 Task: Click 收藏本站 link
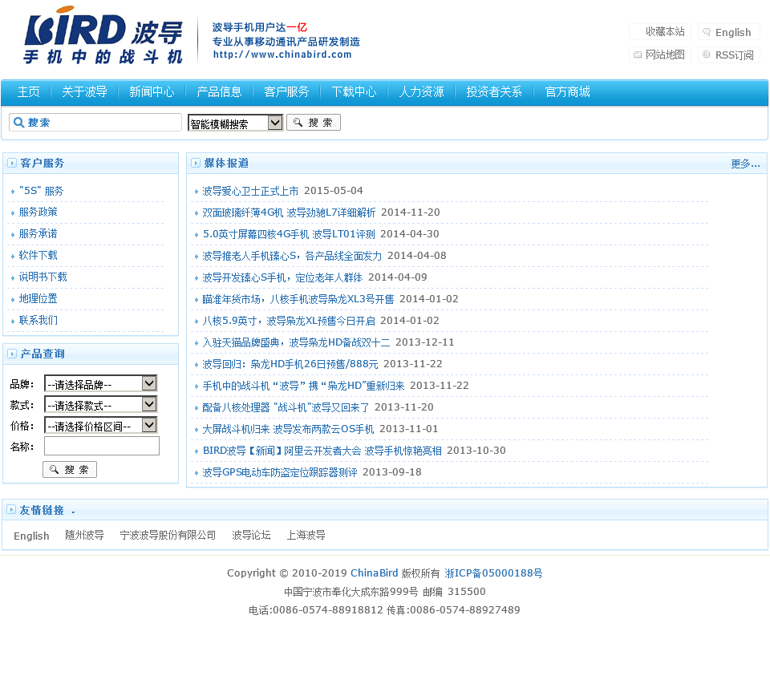point(665,32)
